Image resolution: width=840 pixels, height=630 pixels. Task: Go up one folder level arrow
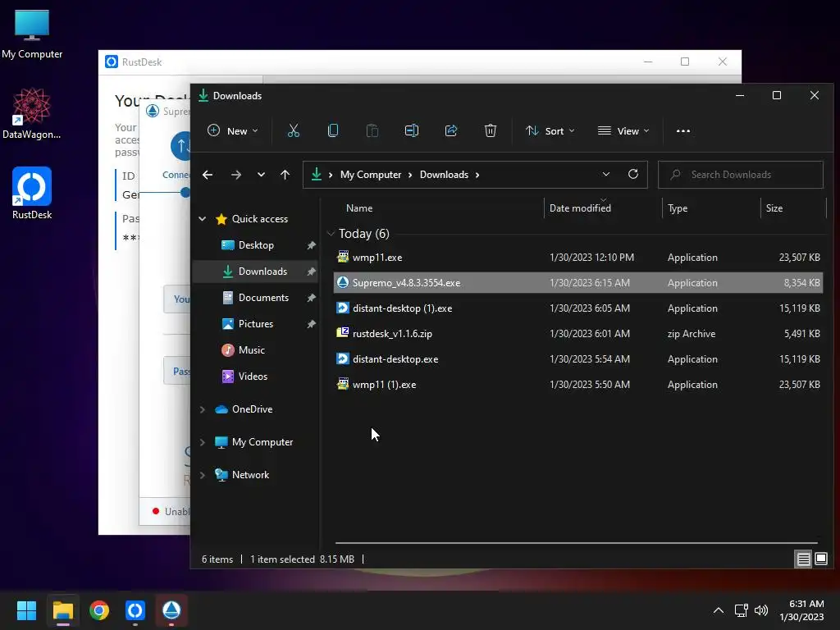point(285,175)
